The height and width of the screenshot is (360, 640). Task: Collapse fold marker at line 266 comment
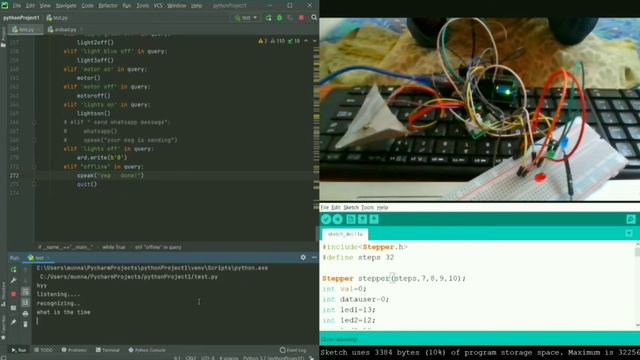34,122
